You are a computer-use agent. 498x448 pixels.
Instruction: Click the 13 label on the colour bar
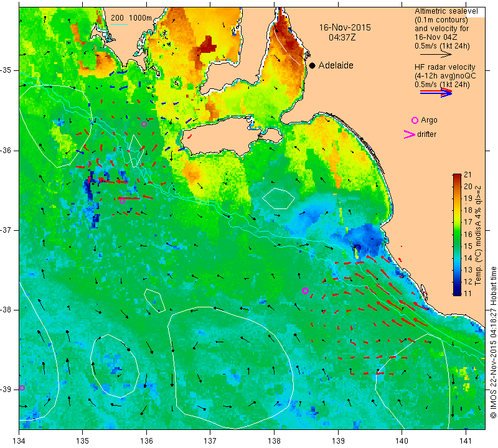[x=467, y=269]
